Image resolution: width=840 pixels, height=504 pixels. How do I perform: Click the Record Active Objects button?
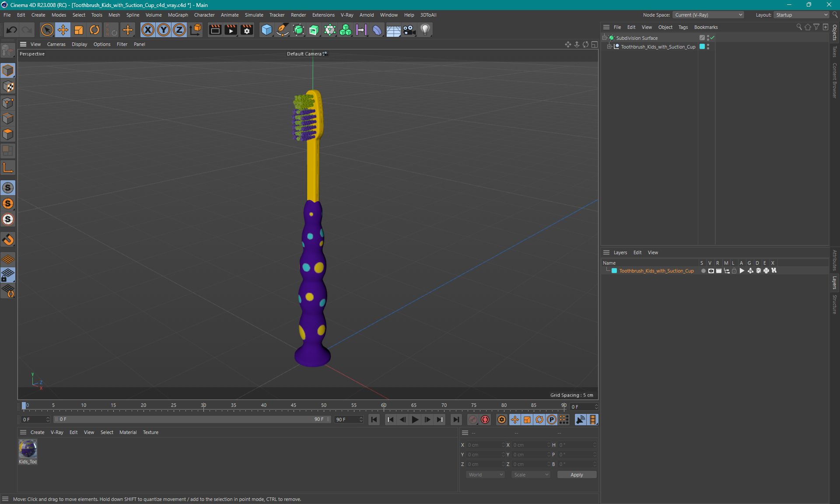pyautogui.click(x=473, y=420)
